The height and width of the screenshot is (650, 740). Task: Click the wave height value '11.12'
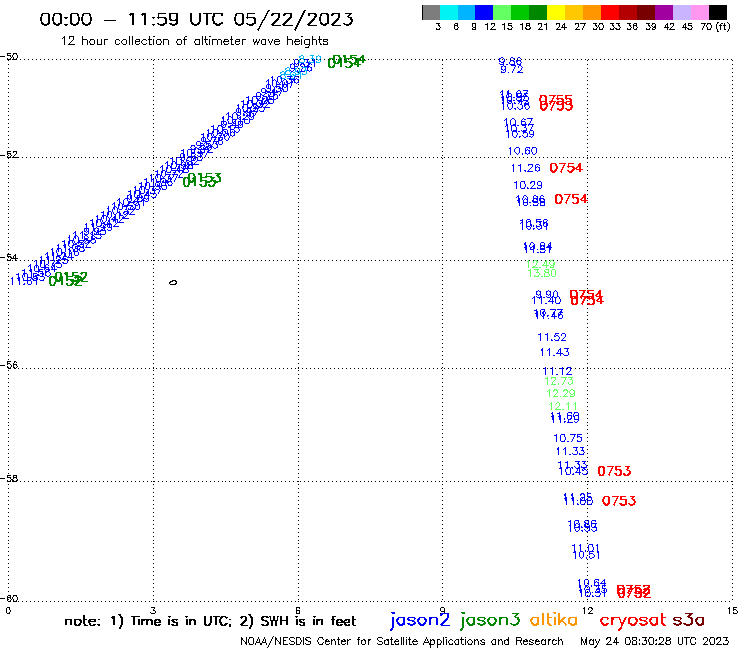coord(557,371)
